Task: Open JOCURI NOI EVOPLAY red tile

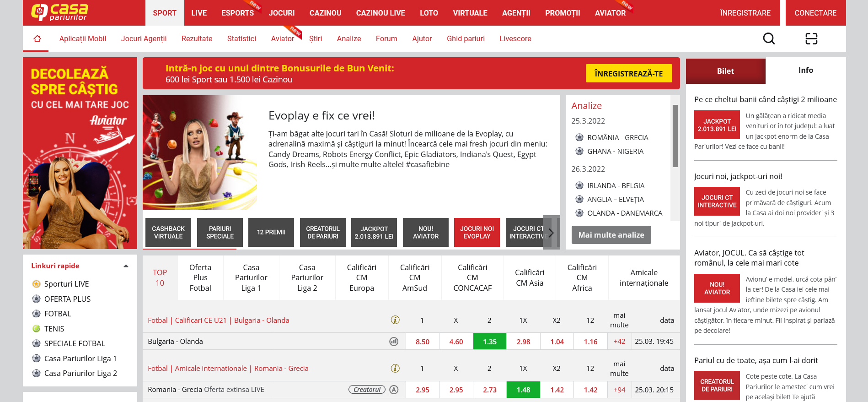Action: (x=477, y=233)
